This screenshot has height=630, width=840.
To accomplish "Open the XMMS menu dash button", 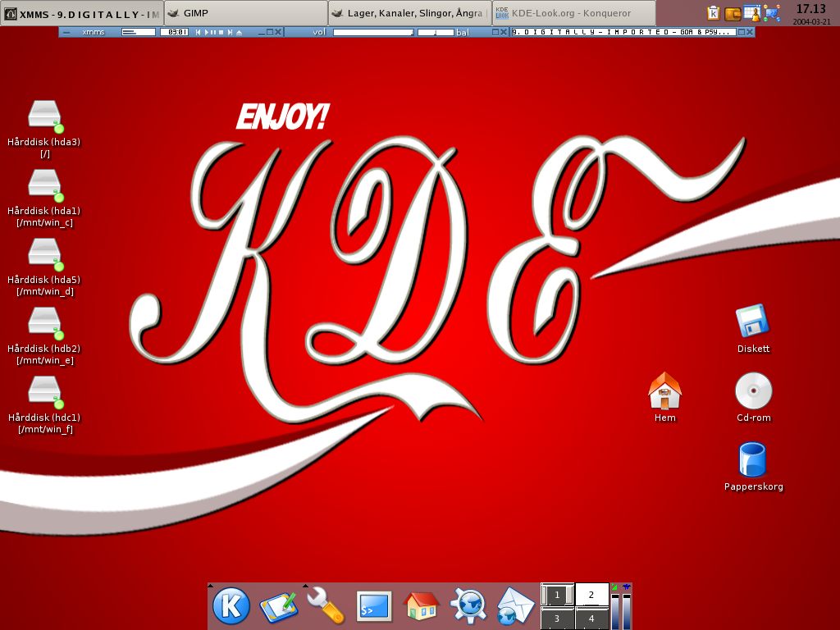I will pyautogui.click(x=66, y=32).
